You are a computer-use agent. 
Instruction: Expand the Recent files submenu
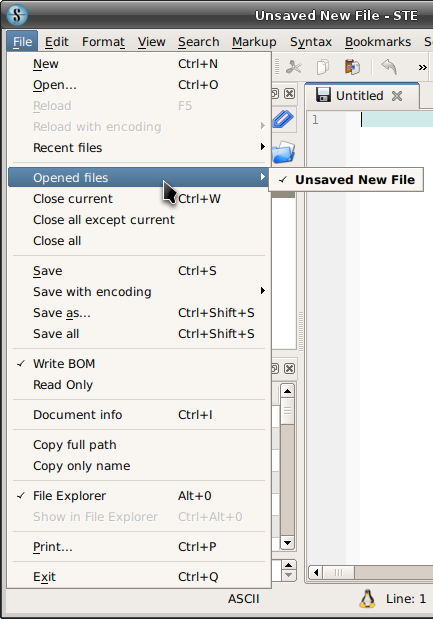pos(139,148)
